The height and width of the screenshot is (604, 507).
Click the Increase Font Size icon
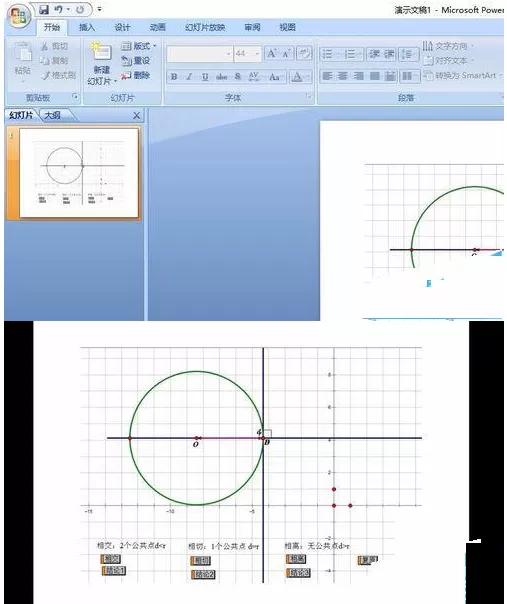[272, 54]
